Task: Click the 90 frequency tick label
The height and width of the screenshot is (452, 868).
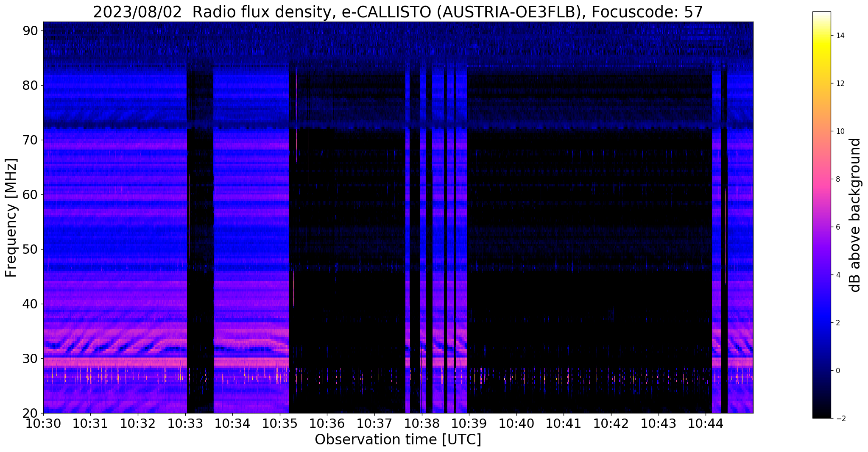Action: pos(31,31)
